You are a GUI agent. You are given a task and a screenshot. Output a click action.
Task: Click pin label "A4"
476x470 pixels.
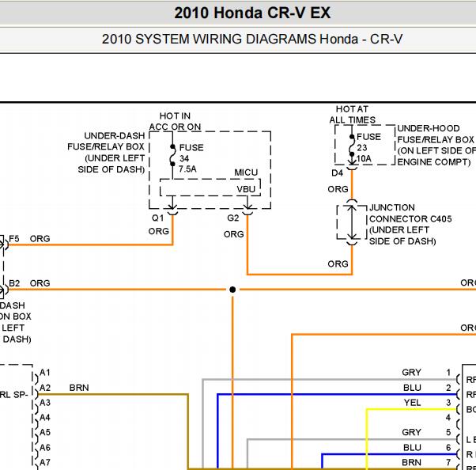pos(45,418)
